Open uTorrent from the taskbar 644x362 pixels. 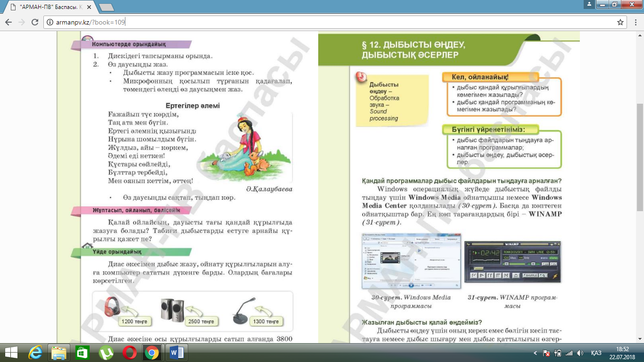(x=106, y=353)
